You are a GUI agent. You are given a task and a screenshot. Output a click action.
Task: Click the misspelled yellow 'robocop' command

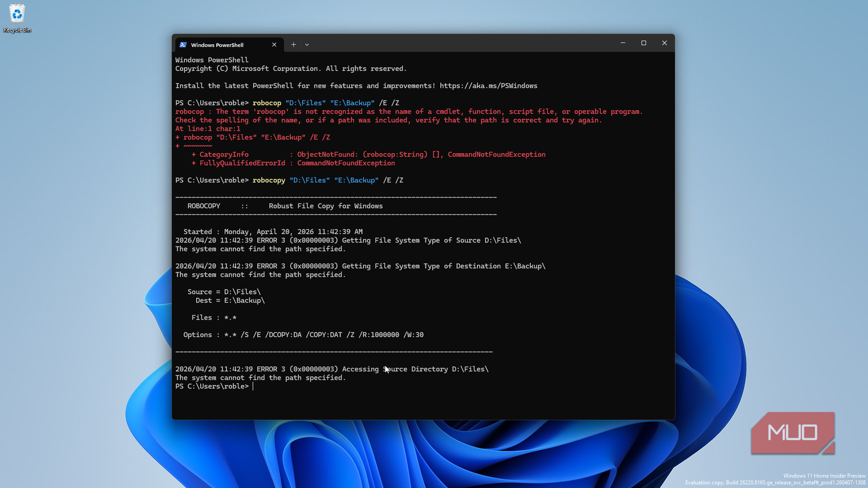click(x=267, y=103)
